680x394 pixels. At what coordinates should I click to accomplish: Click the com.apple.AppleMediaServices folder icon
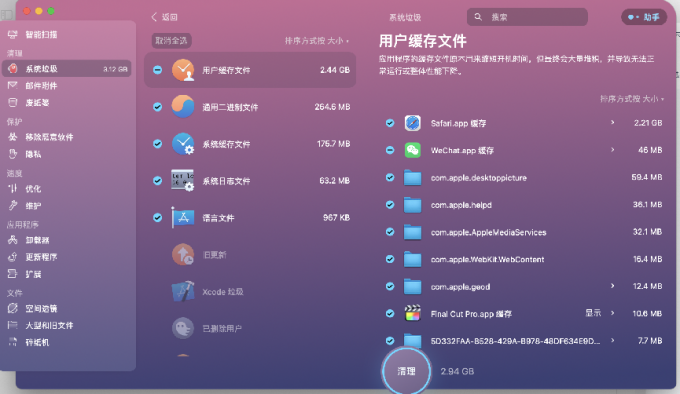coord(412,232)
